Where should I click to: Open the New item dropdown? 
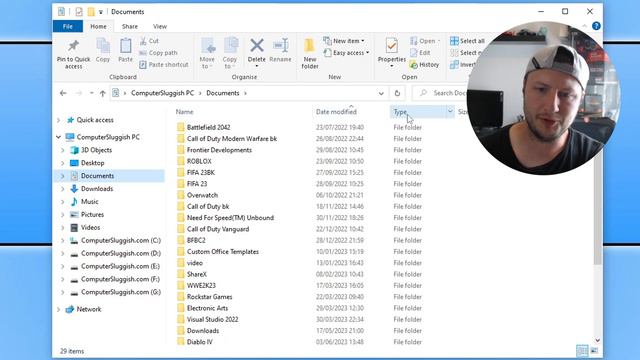(344, 41)
